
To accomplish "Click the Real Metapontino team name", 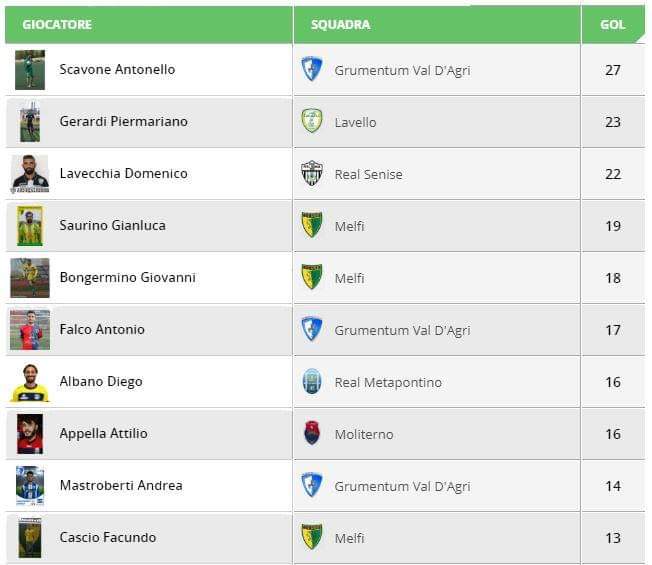I will click(388, 382).
